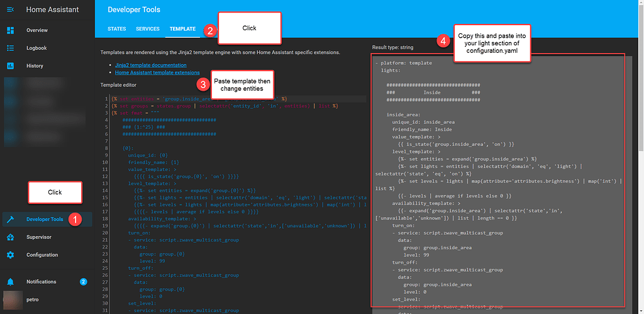Open the Logbook sidebar entry

click(36, 48)
